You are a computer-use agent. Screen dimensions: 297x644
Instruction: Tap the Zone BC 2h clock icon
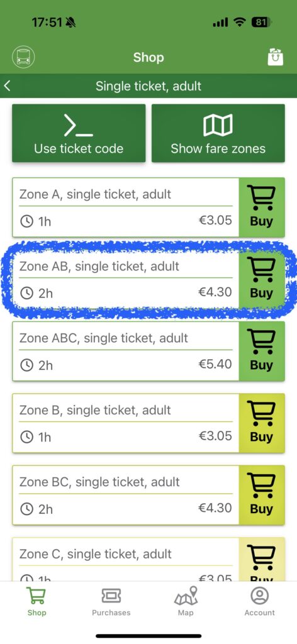(x=26, y=509)
